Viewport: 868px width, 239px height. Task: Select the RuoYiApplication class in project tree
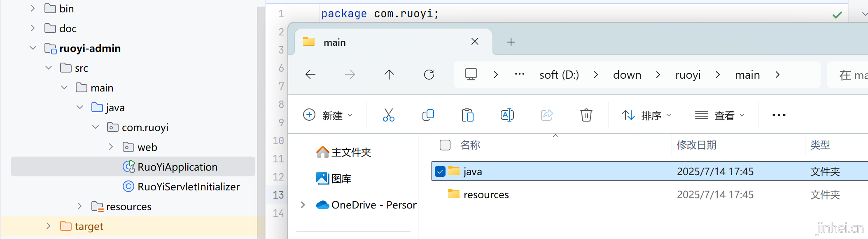pos(133,166)
